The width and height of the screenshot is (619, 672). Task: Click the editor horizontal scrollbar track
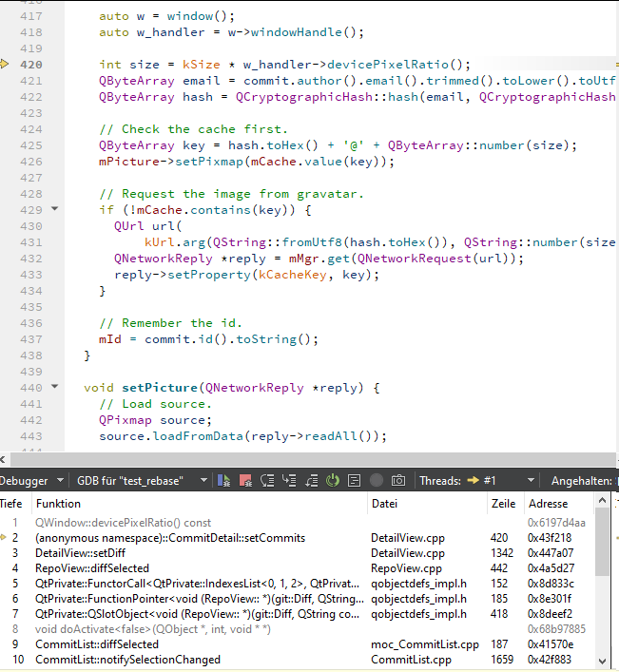[313, 460]
